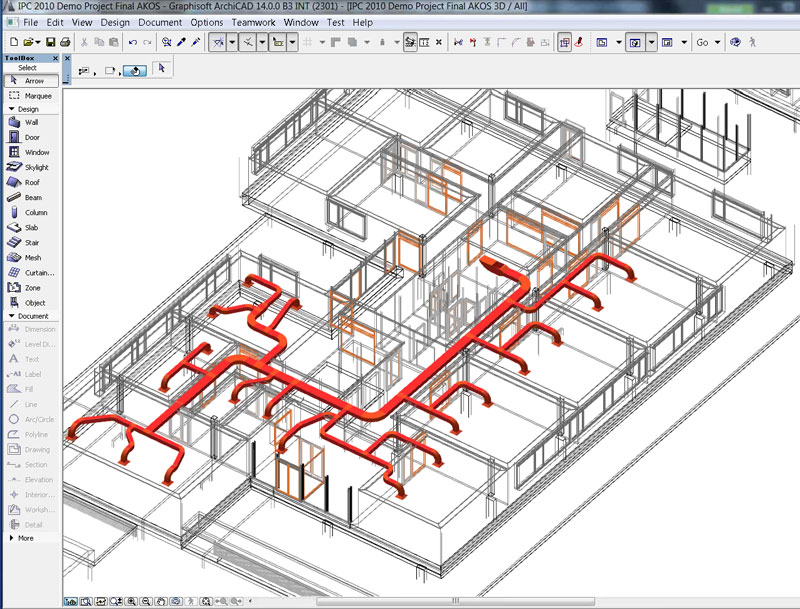Open the Teamwork menu
The height and width of the screenshot is (609, 800).
[254, 22]
